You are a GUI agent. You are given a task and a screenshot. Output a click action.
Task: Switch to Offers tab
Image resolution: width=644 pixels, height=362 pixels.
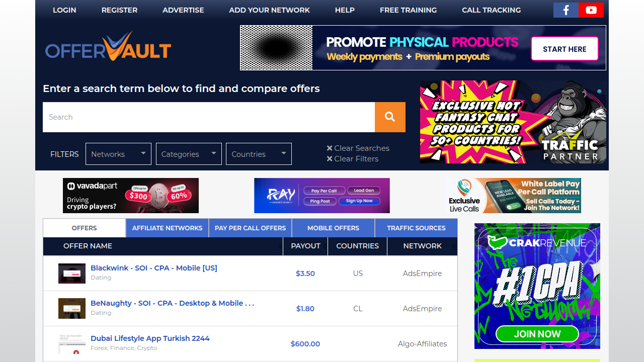click(x=84, y=228)
